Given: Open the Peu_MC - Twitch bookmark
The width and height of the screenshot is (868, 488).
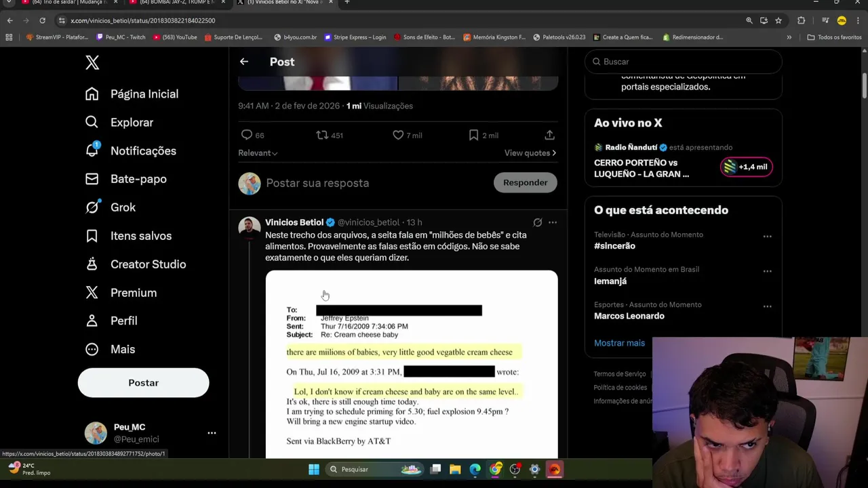Looking at the screenshot, I should (x=121, y=37).
